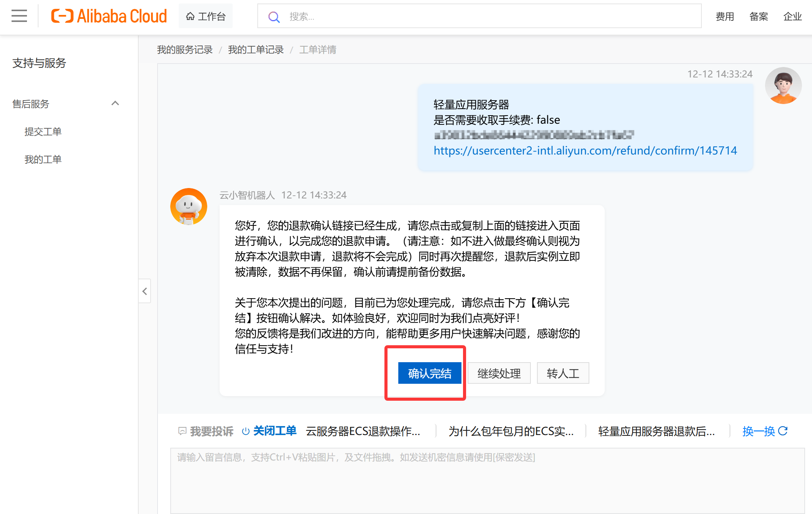Click the 换一换 refresh suggestions icon
The image size is (812, 514).
pos(783,431)
